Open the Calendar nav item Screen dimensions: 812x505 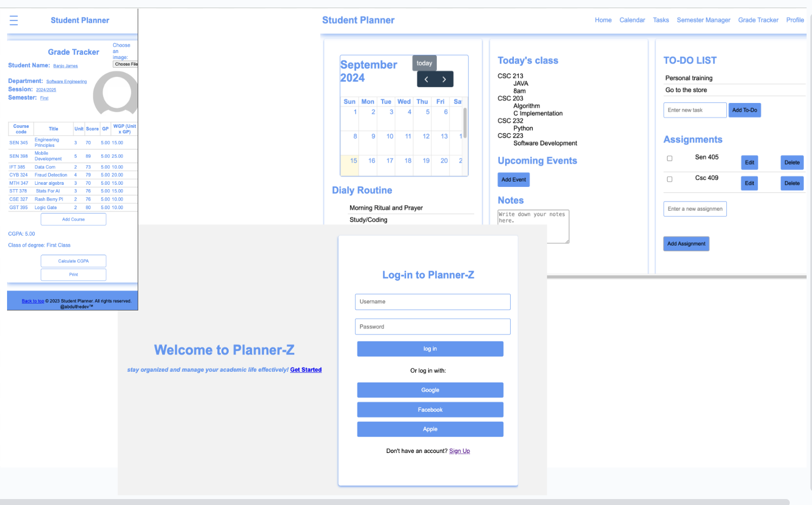[x=632, y=20]
